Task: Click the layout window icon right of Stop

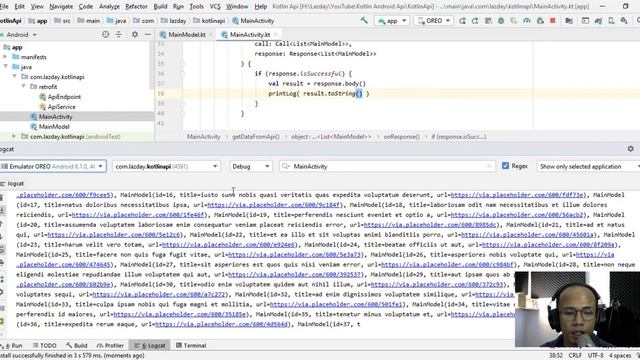Action: 585,20
